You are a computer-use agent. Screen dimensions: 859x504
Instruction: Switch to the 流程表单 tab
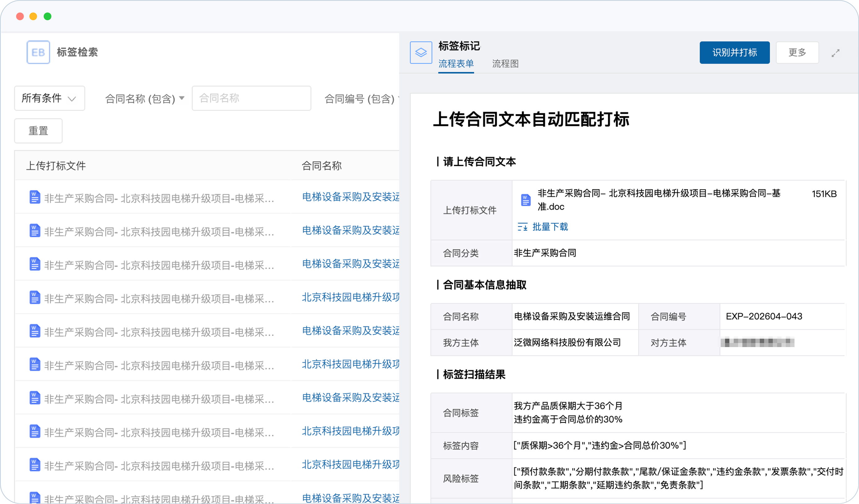coord(456,64)
